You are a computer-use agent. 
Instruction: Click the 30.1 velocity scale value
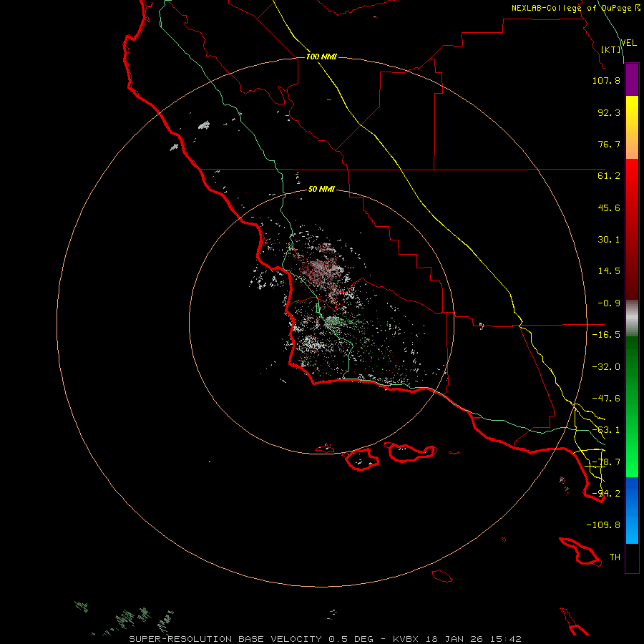click(609, 240)
